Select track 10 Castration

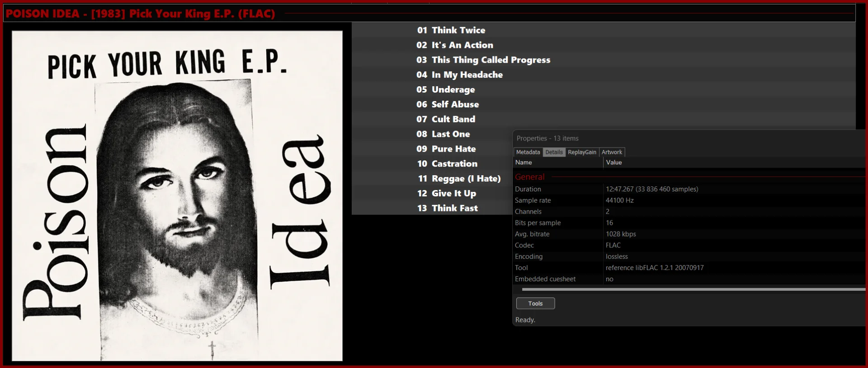(432, 164)
